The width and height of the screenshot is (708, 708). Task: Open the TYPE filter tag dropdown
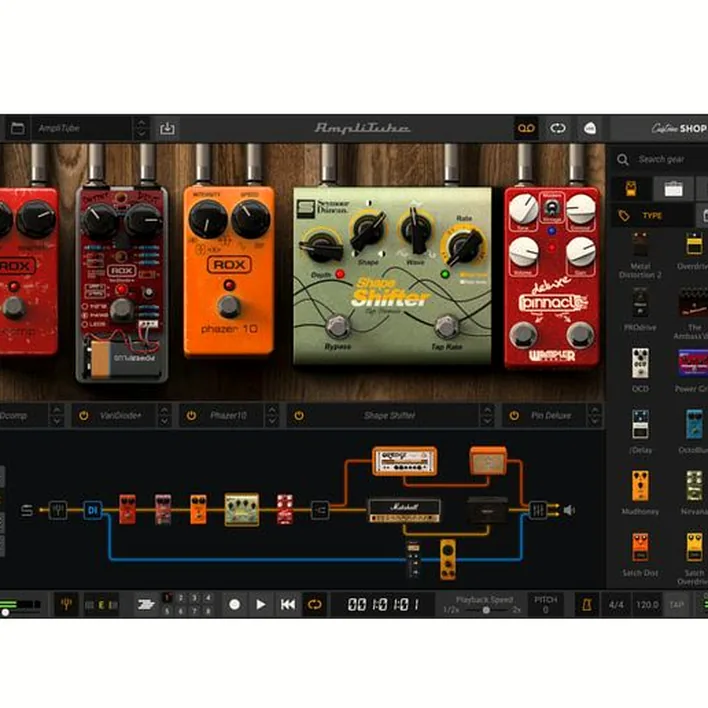652,216
